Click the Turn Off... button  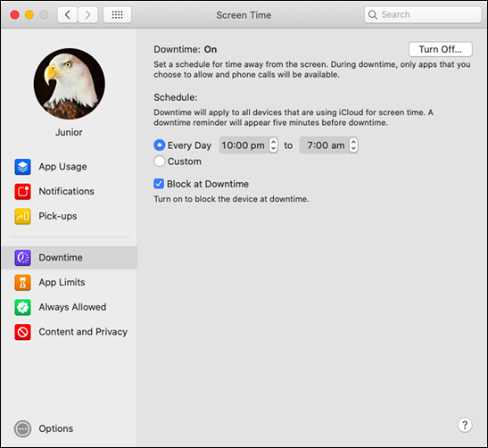tap(441, 49)
